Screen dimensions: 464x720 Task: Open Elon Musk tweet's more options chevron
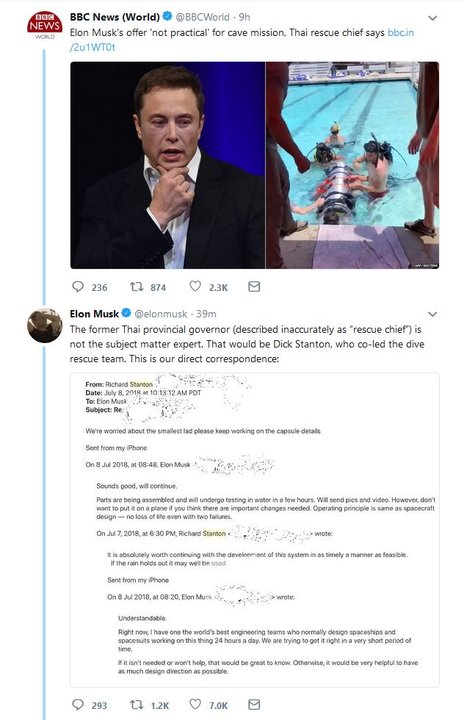432,315
